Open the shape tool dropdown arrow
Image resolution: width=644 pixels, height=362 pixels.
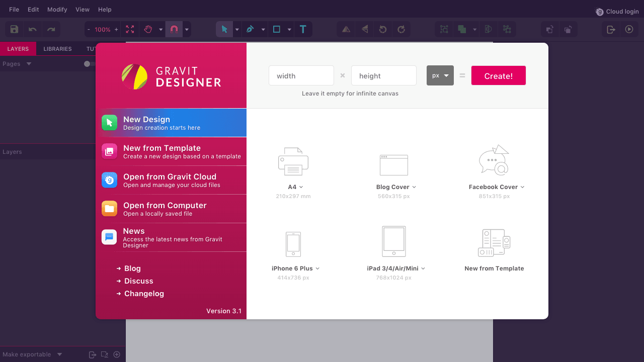289,30
